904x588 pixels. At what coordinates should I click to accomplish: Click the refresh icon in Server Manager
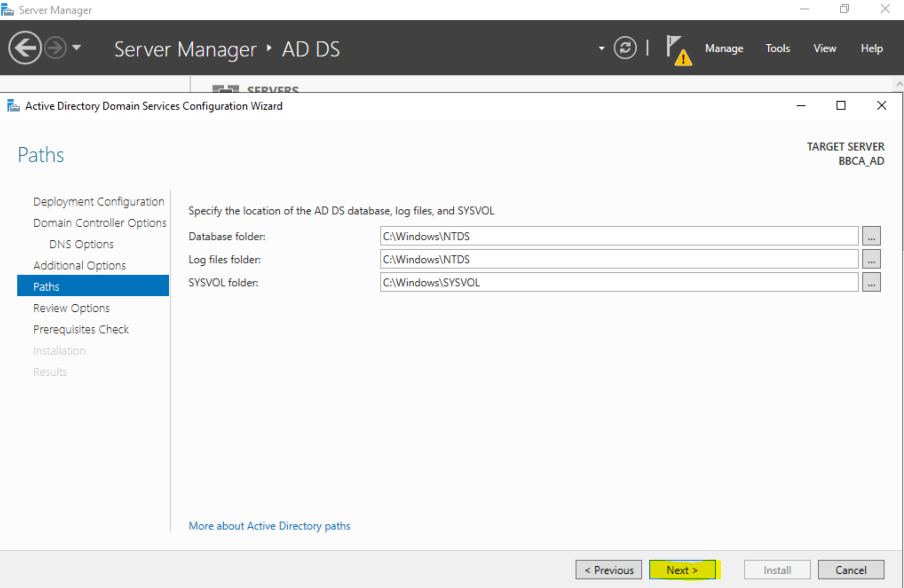(625, 48)
